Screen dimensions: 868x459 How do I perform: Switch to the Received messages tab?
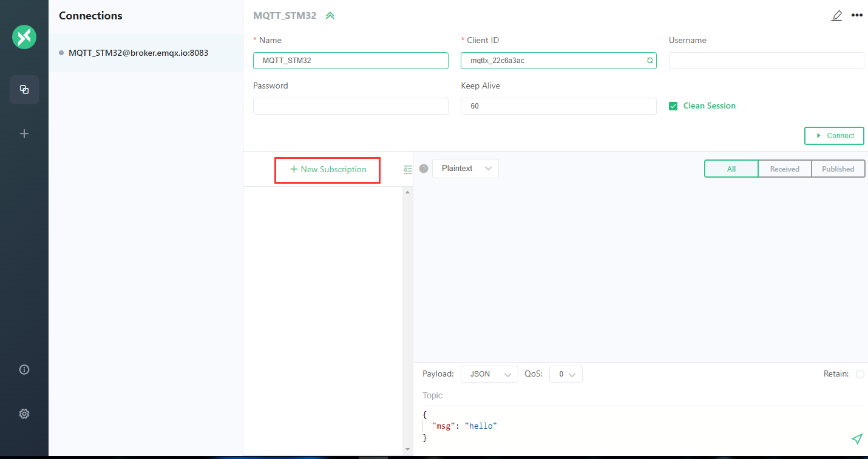coord(784,169)
